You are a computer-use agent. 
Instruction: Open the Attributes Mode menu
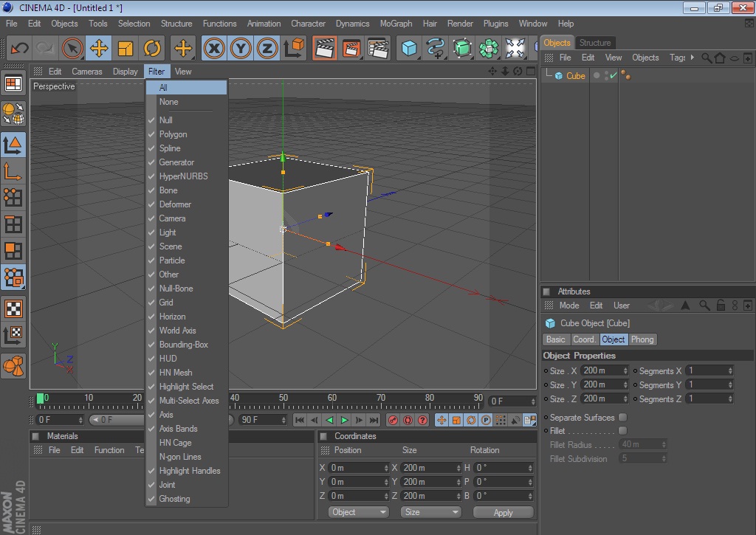point(569,306)
